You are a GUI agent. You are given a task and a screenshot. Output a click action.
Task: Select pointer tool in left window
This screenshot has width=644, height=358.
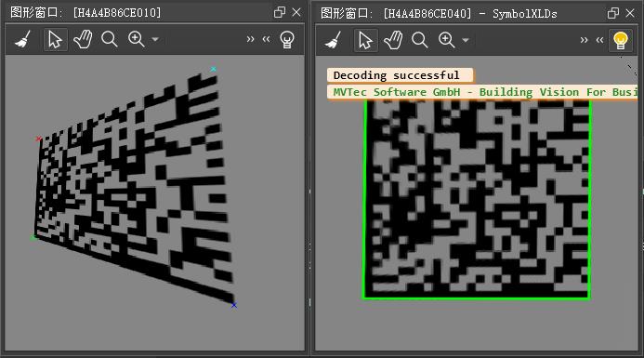tap(55, 40)
